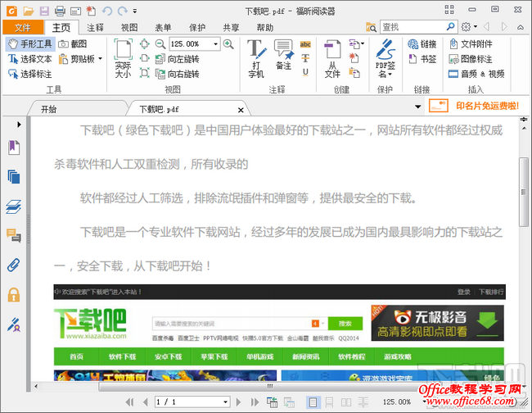This screenshot has width=532, height=413.
Task: Insert Audio & Video
Action: tap(476, 74)
